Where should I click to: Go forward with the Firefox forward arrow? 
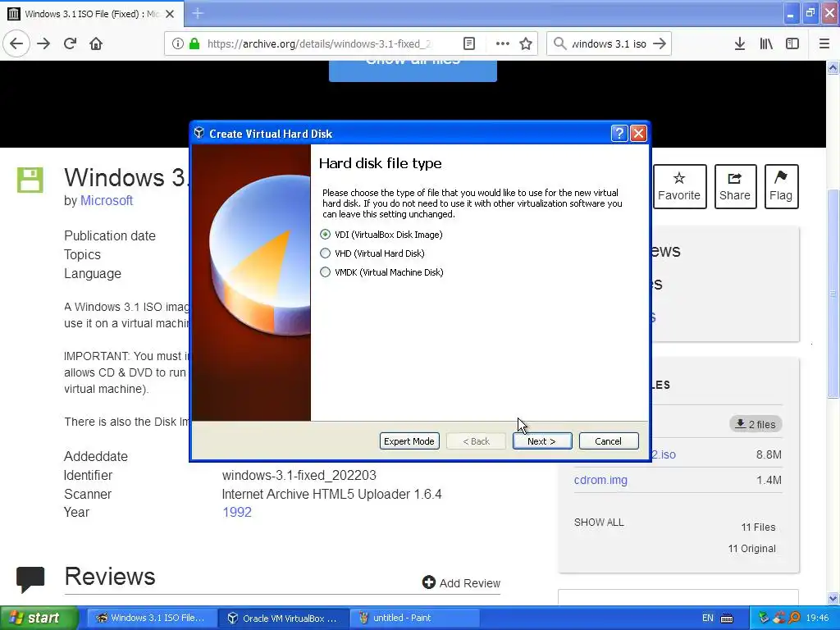(43, 43)
